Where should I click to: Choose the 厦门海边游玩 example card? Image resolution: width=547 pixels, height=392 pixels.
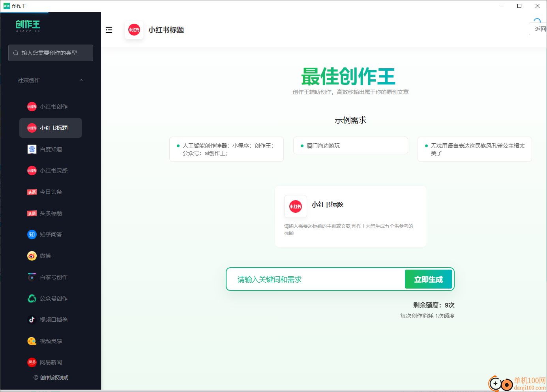pos(350,146)
